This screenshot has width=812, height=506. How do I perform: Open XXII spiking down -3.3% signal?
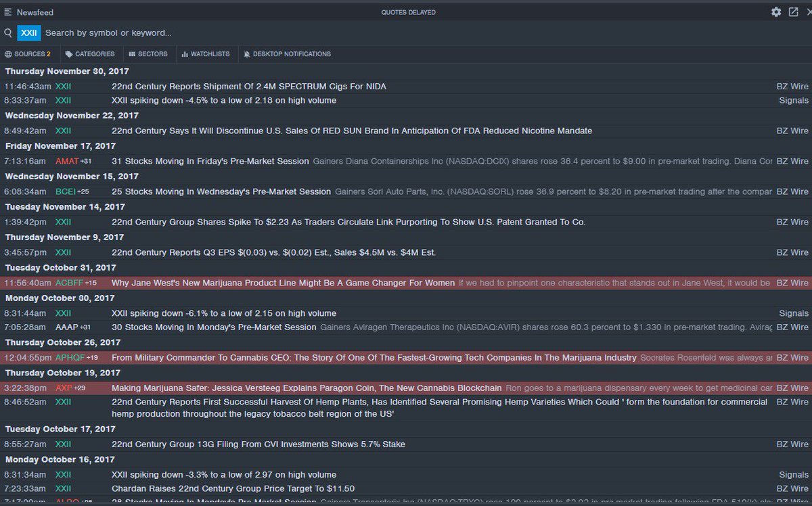[x=224, y=475]
